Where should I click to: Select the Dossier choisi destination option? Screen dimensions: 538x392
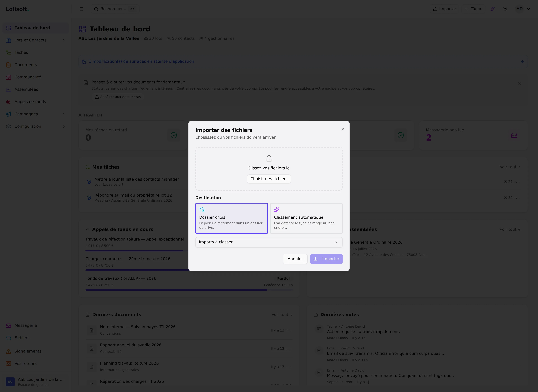click(231, 218)
